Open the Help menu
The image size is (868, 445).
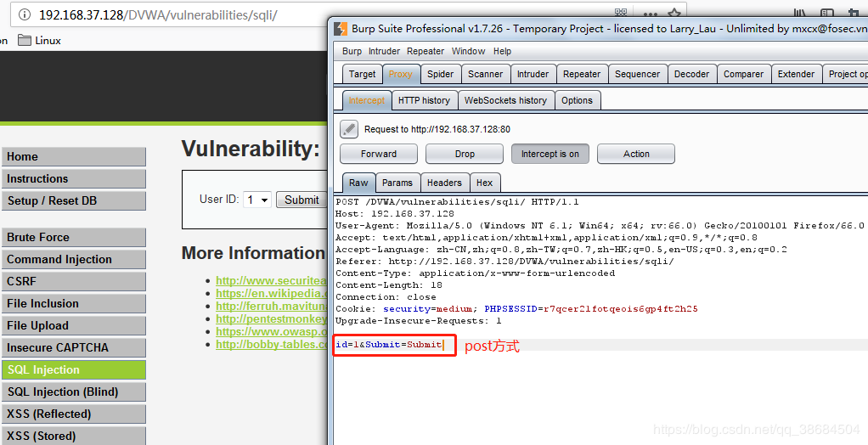[x=502, y=51]
